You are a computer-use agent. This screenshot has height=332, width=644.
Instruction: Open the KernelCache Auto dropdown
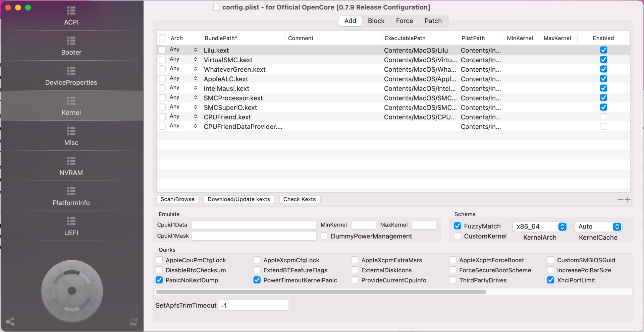click(x=598, y=226)
